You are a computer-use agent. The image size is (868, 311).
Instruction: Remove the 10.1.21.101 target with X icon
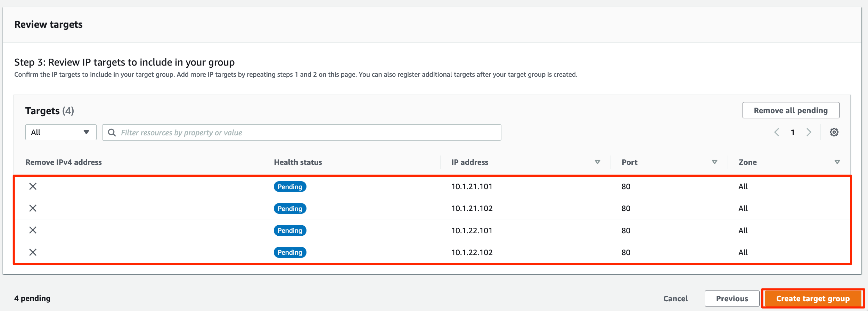pyautogui.click(x=33, y=186)
